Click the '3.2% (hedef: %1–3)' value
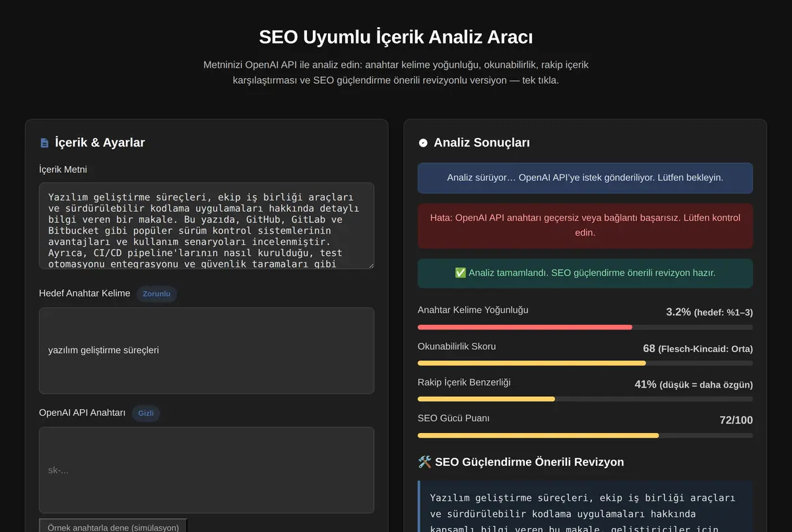The height and width of the screenshot is (532, 792). pos(709,312)
